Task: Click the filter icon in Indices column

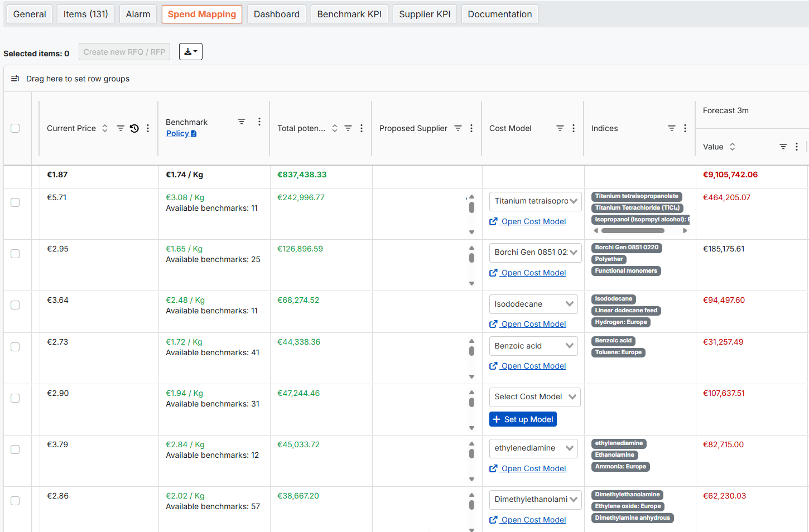Action: coord(672,128)
